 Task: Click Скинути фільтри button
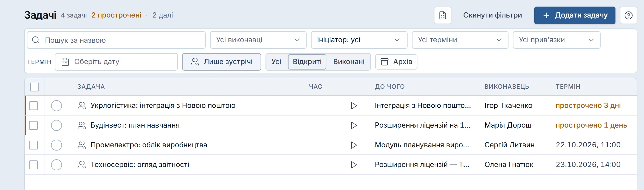pos(493,15)
